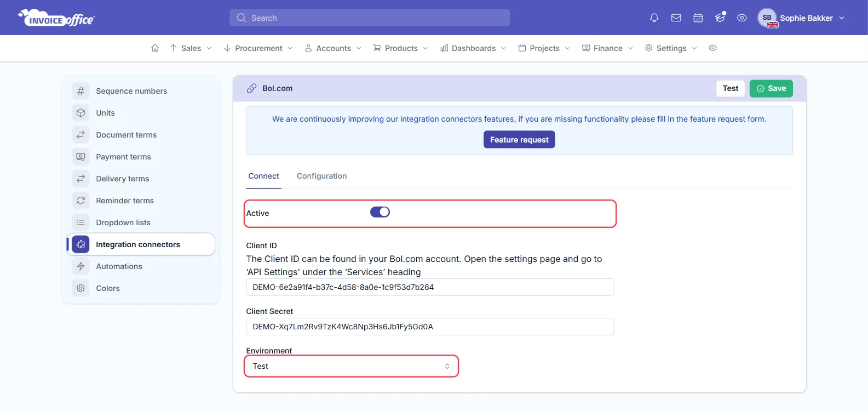Click the Payment terms money icon
Screen dimensions: 868x411
click(81, 157)
